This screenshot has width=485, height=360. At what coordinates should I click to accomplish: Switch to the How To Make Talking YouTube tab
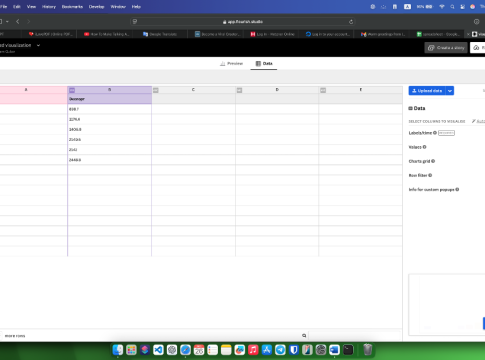pyautogui.click(x=106, y=34)
